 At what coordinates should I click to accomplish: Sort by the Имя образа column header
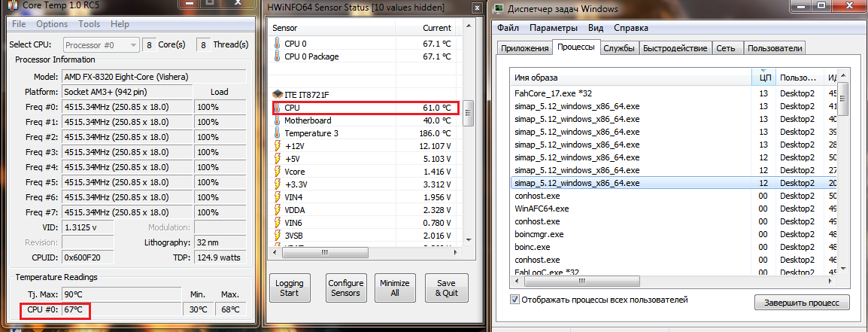pos(630,78)
